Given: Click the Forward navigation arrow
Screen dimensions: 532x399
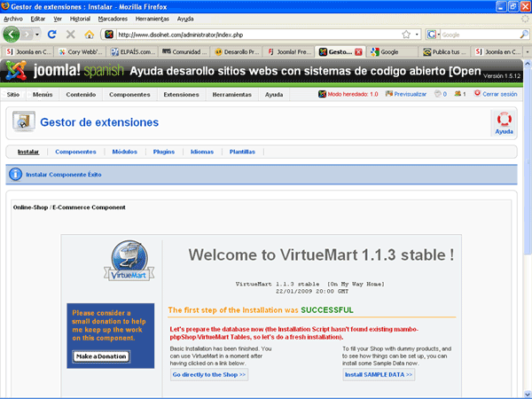Looking at the screenshot, I should (27, 35).
